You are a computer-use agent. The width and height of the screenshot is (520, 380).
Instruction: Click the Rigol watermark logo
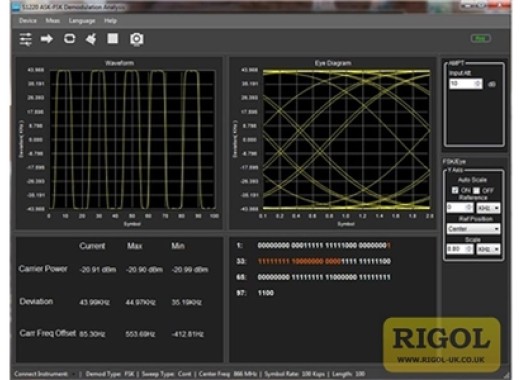pyautogui.click(x=442, y=345)
